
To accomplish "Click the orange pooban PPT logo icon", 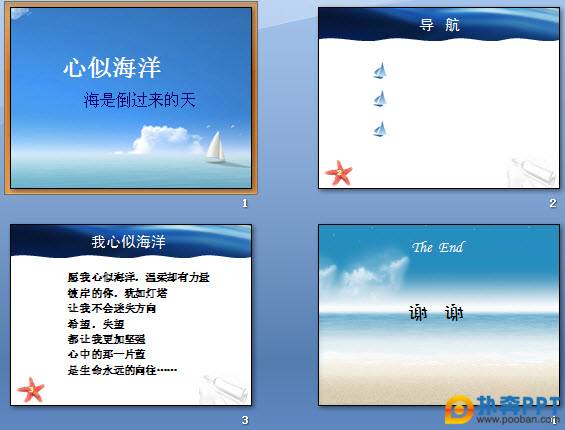I will 459,409.
